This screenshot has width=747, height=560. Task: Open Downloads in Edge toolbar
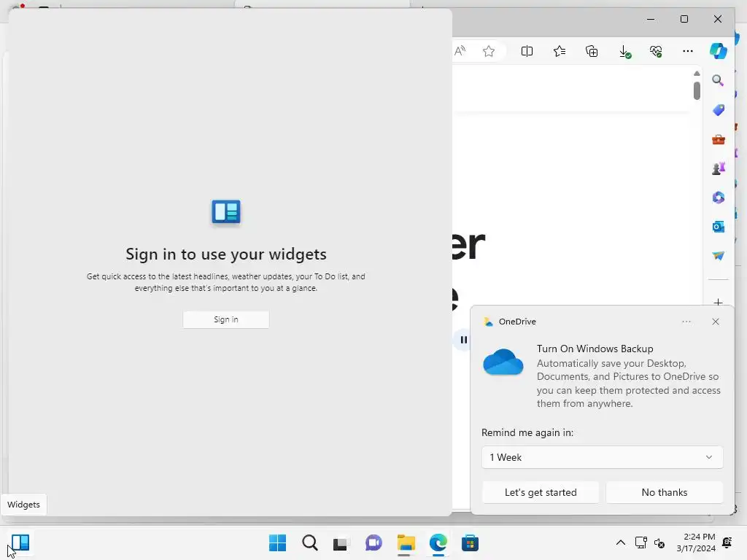point(624,51)
